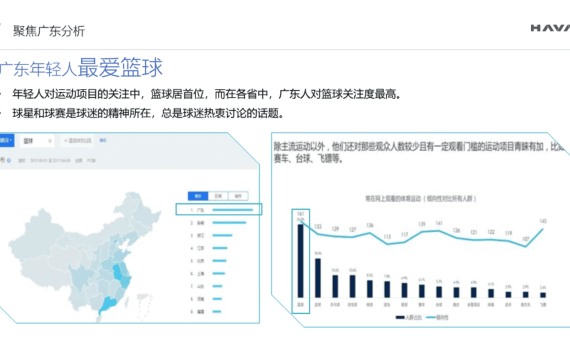The height and width of the screenshot is (360, 570).
Task: Toggle the 倾向性 line series in chart legend
Action: tap(438, 317)
